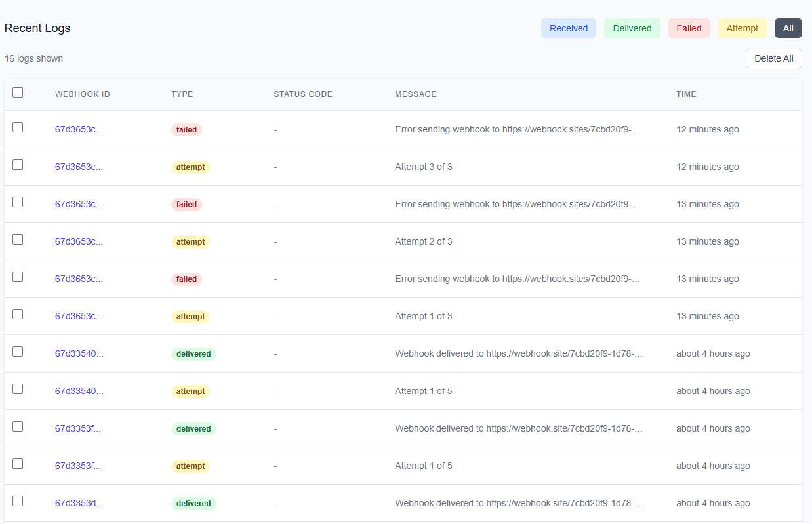Click the '16 logs shown' count text
Viewport: 812px width, 524px height.
click(34, 58)
